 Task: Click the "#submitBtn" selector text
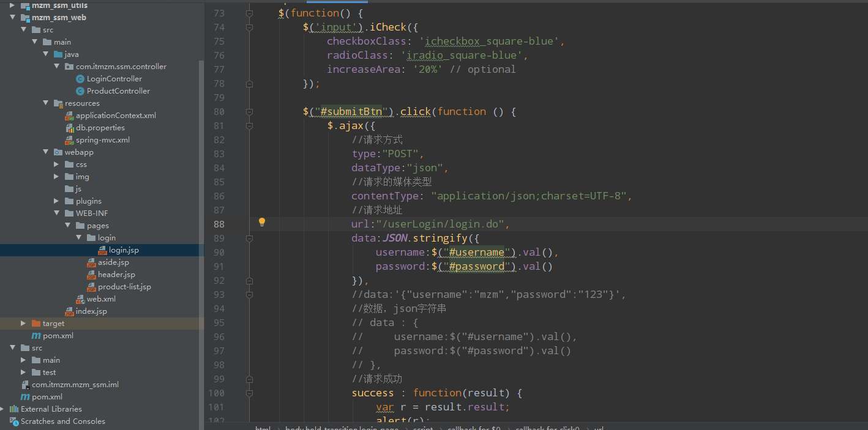pyautogui.click(x=351, y=111)
